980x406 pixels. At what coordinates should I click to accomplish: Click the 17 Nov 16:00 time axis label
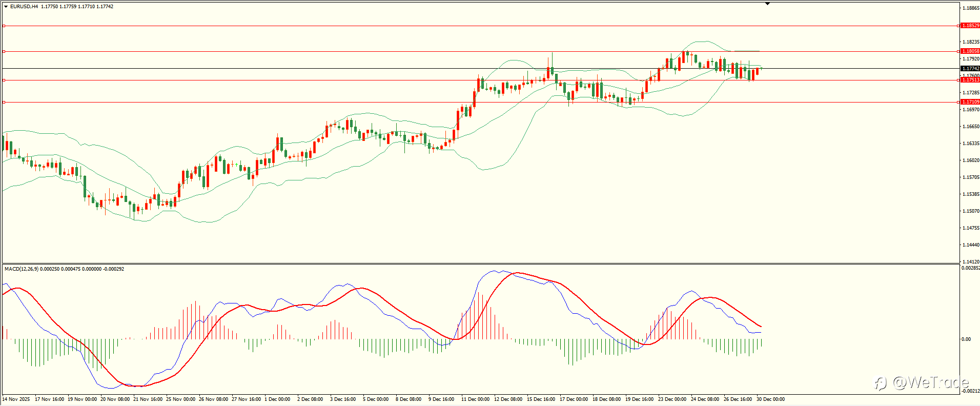[x=49, y=399]
